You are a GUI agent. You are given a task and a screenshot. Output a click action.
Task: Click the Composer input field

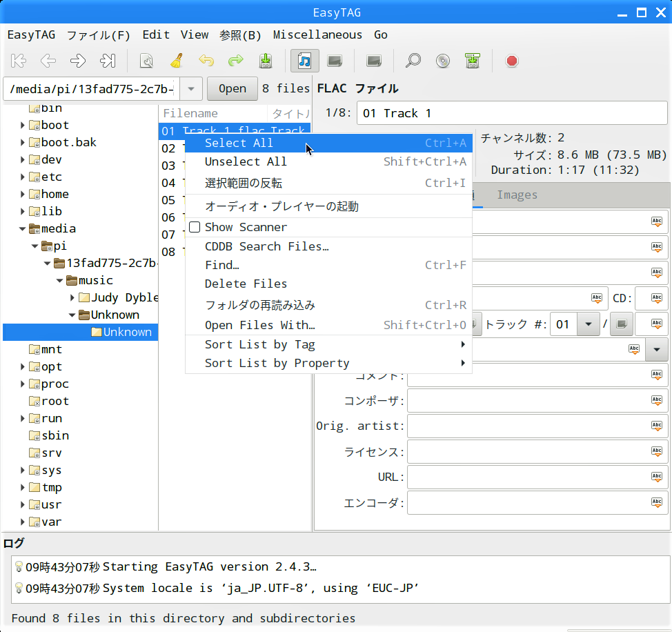click(537, 401)
